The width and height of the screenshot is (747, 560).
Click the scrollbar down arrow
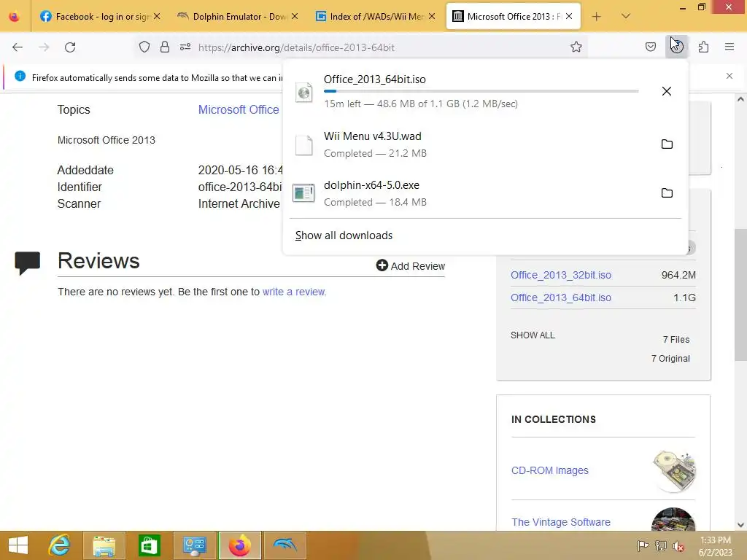[x=740, y=525]
